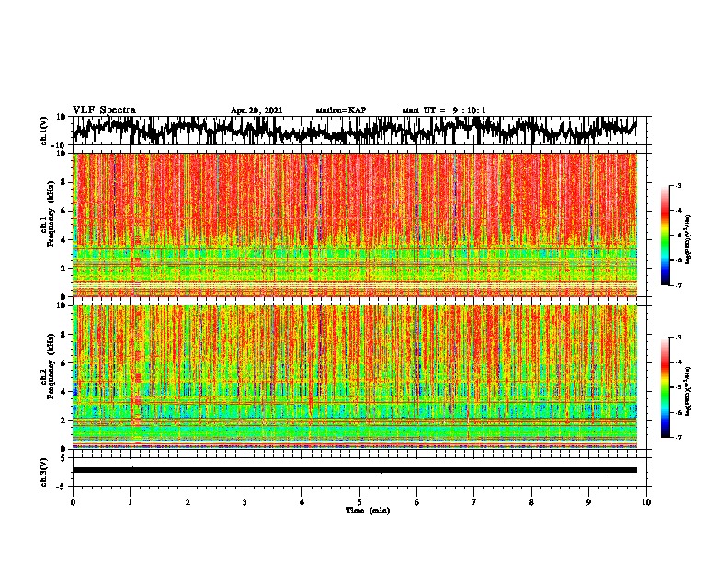
Task: Click the "-5" tick on ch.3 voltage axis
Action: coord(62,487)
